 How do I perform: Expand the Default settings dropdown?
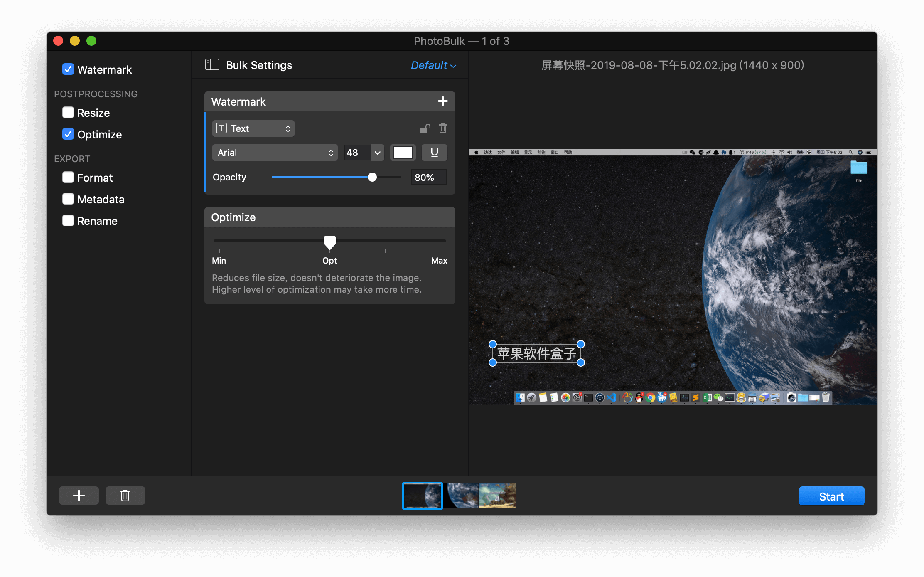click(x=433, y=65)
